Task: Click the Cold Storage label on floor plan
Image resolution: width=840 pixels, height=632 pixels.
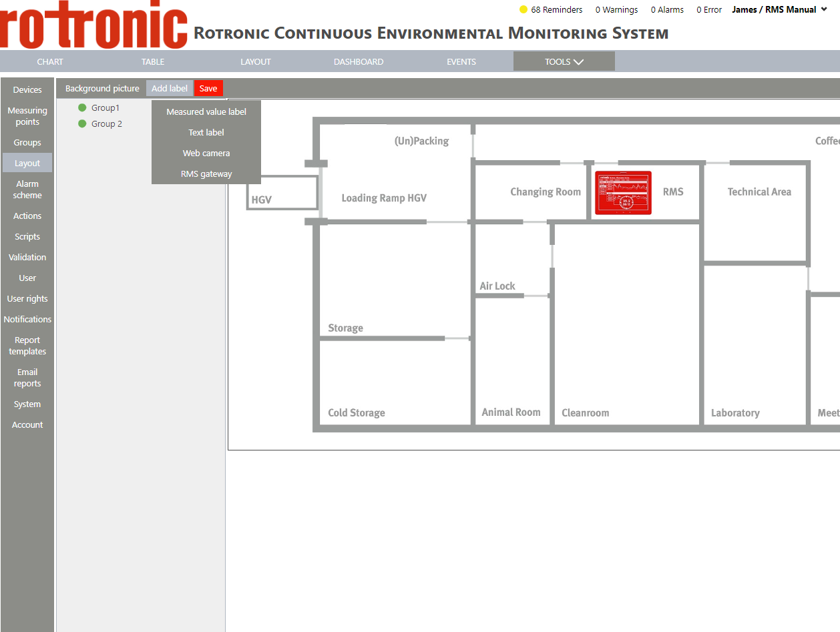Action: tap(357, 412)
